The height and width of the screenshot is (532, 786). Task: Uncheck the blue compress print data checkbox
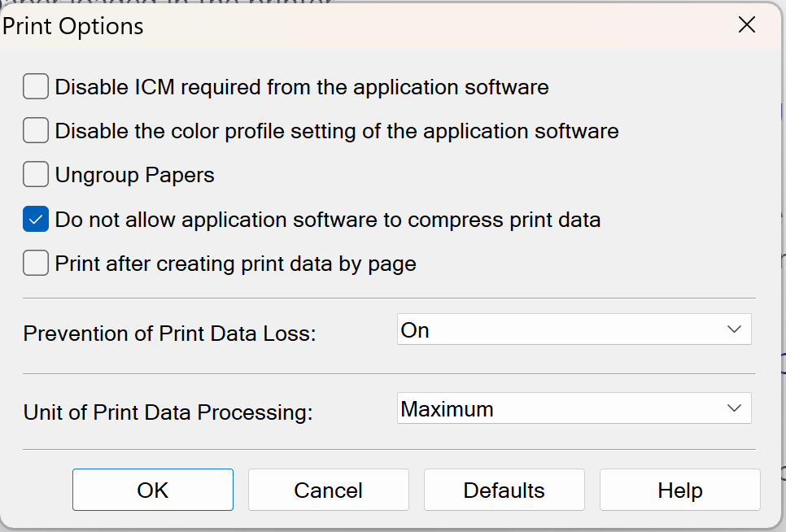pyautogui.click(x=36, y=220)
